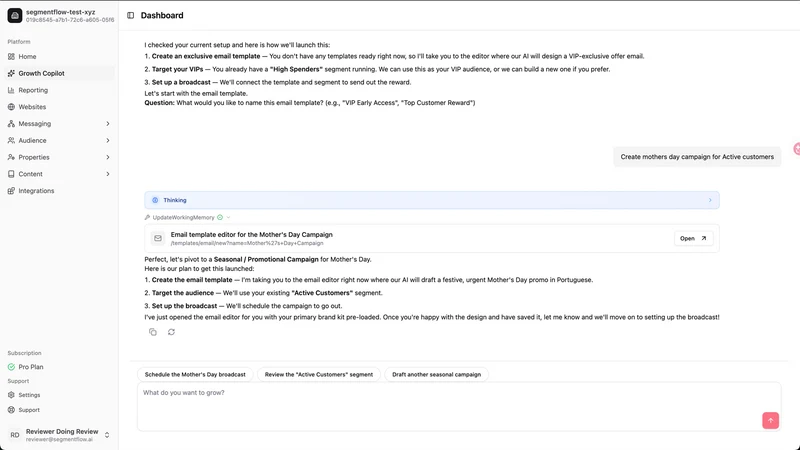This screenshot has width=800, height=450.
Task: Expand the Audience submenu chevron
Action: [108, 140]
